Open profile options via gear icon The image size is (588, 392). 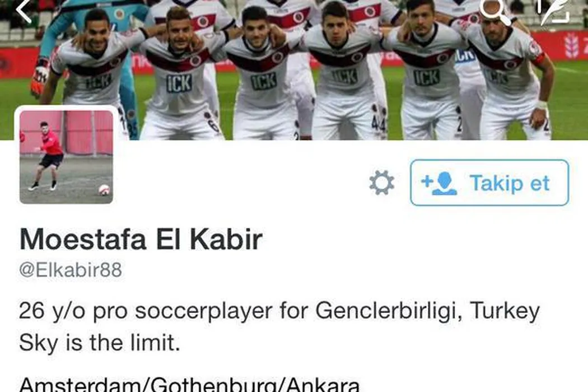click(x=381, y=183)
